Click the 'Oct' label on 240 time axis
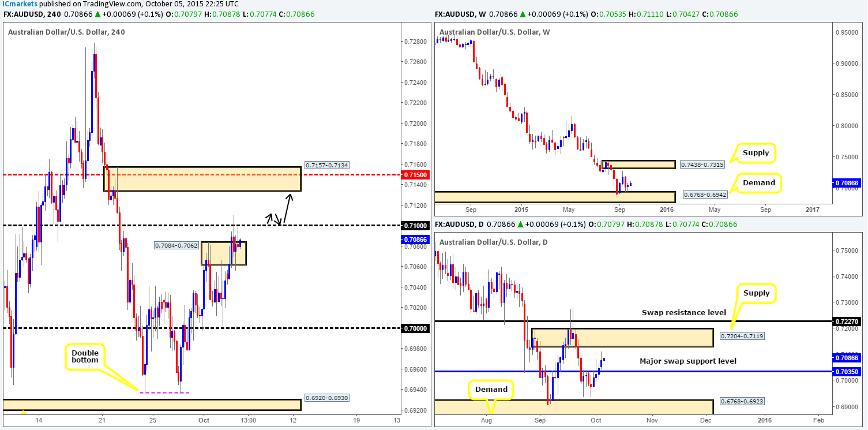Image resolution: width=868 pixels, height=430 pixels. (x=204, y=421)
